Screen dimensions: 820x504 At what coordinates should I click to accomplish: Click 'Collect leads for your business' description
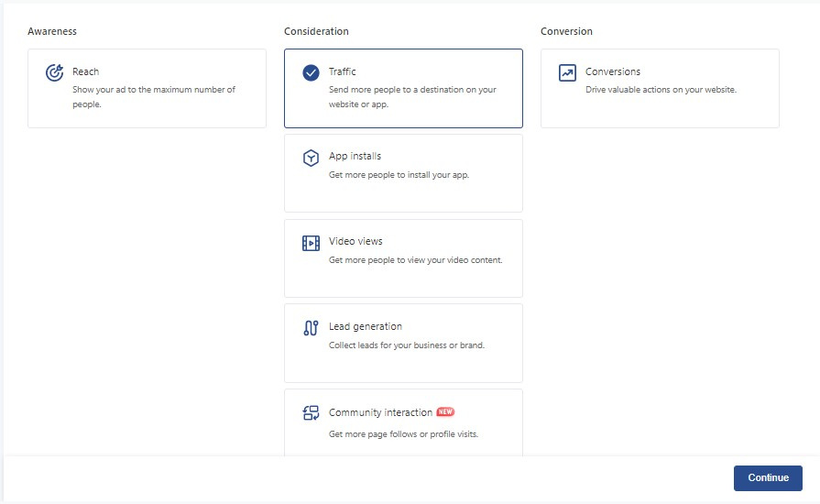406,345
